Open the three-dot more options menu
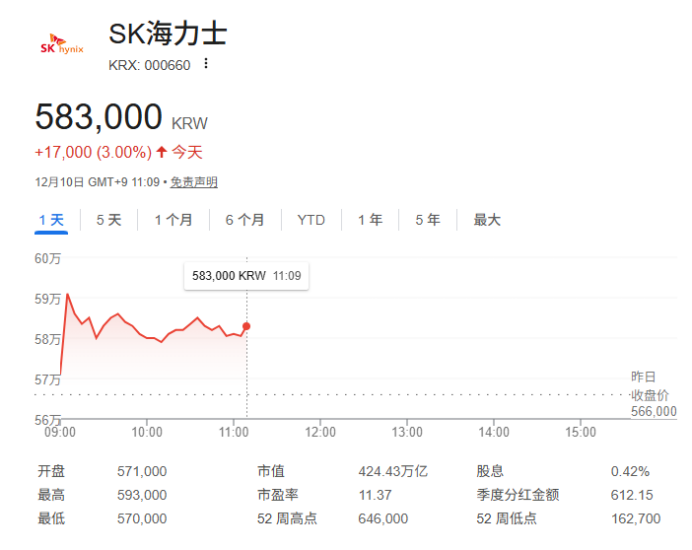 pos(206,64)
